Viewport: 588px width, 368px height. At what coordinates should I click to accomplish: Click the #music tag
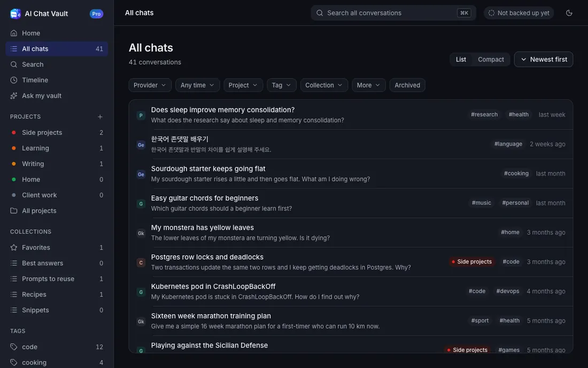481,203
